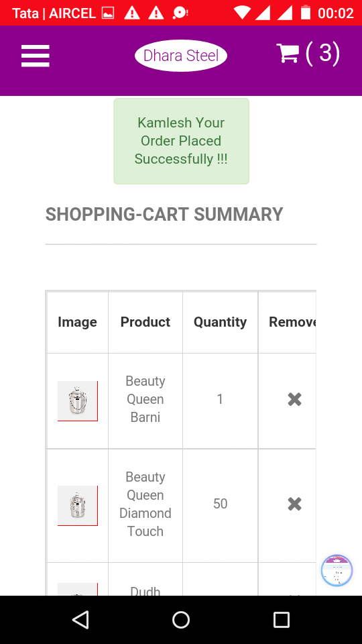
Task: Tap quantity 50 cell
Action: pyautogui.click(x=221, y=504)
